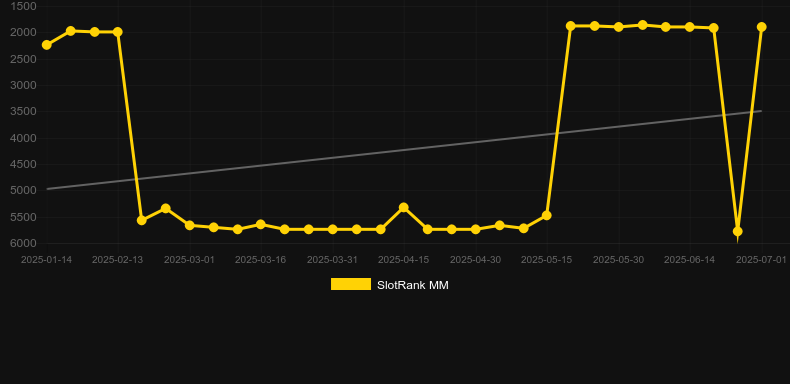Select the spike data point at 2025-04-15

404,207
